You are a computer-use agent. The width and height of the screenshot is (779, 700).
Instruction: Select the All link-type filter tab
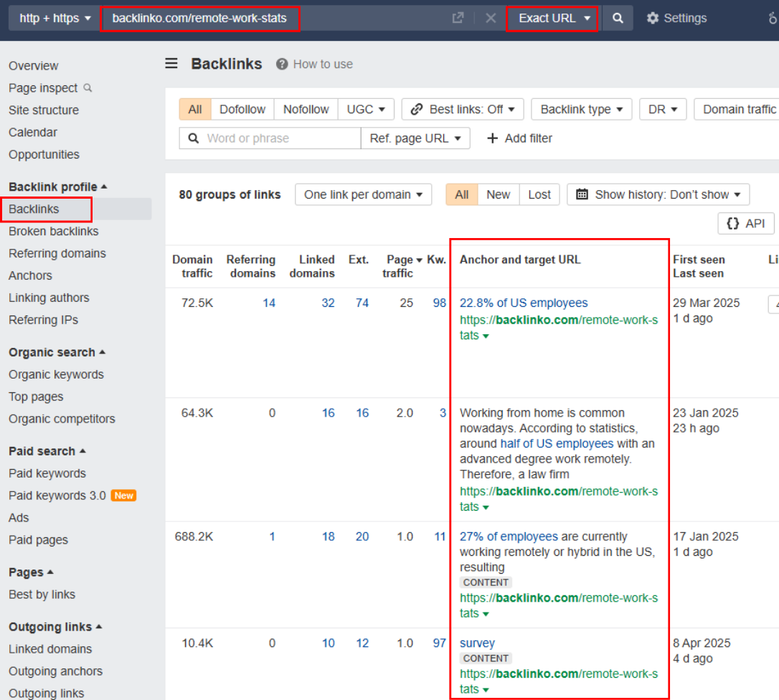click(x=195, y=109)
